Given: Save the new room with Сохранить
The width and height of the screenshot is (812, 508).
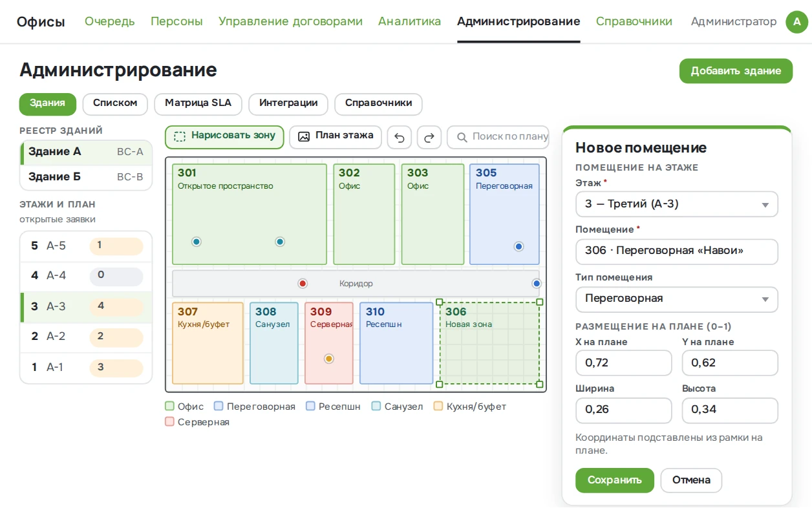Looking at the screenshot, I should click(x=615, y=480).
